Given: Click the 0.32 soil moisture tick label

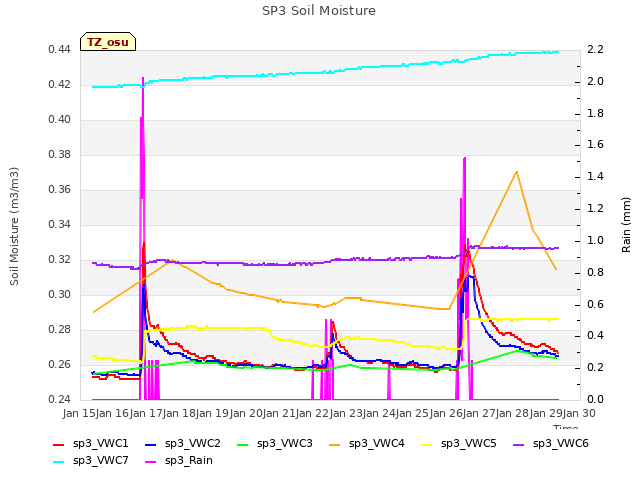Looking at the screenshot, I should (x=59, y=260).
